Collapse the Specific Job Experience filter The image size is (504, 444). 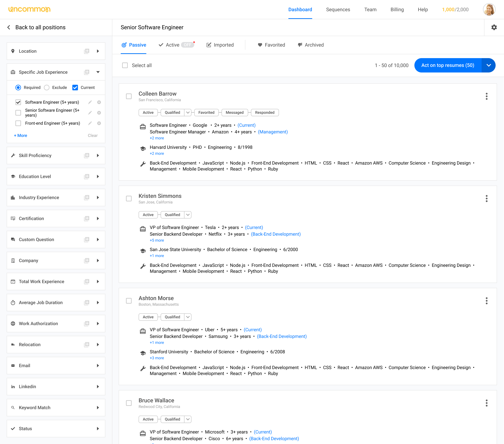coord(98,72)
